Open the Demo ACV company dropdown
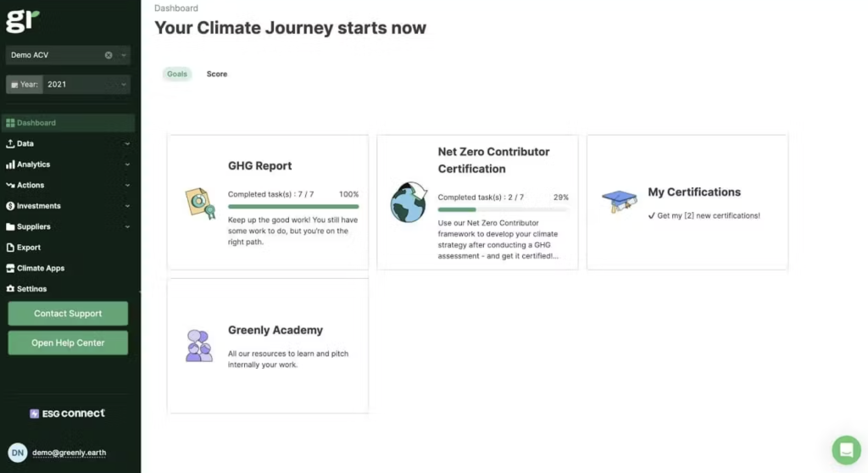 125,56
